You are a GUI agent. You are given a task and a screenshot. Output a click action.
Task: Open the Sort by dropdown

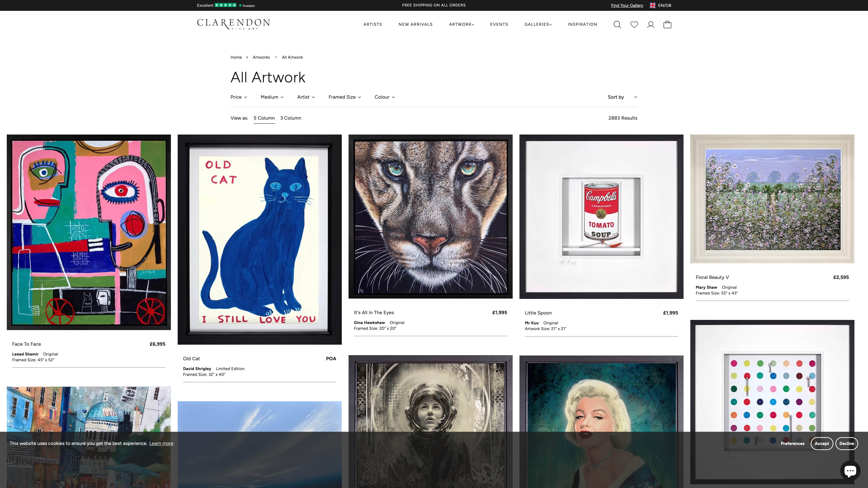(x=622, y=97)
